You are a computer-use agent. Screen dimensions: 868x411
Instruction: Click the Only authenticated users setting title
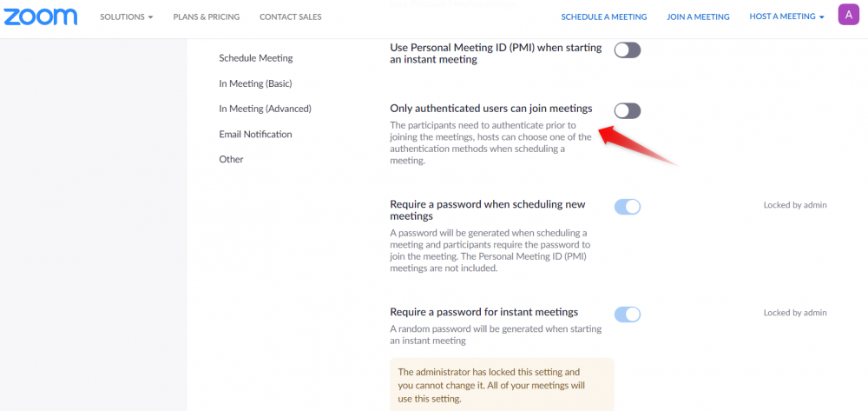[491, 109]
